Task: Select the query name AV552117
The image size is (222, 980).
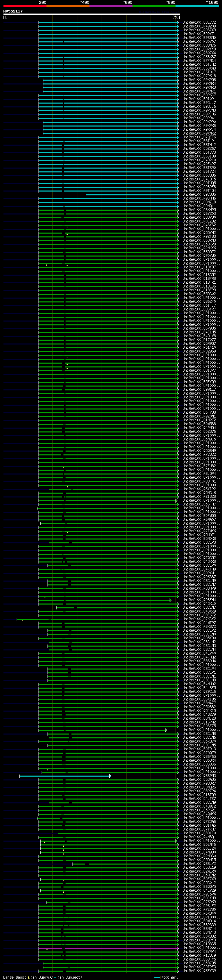Action: click(x=13, y=11)
